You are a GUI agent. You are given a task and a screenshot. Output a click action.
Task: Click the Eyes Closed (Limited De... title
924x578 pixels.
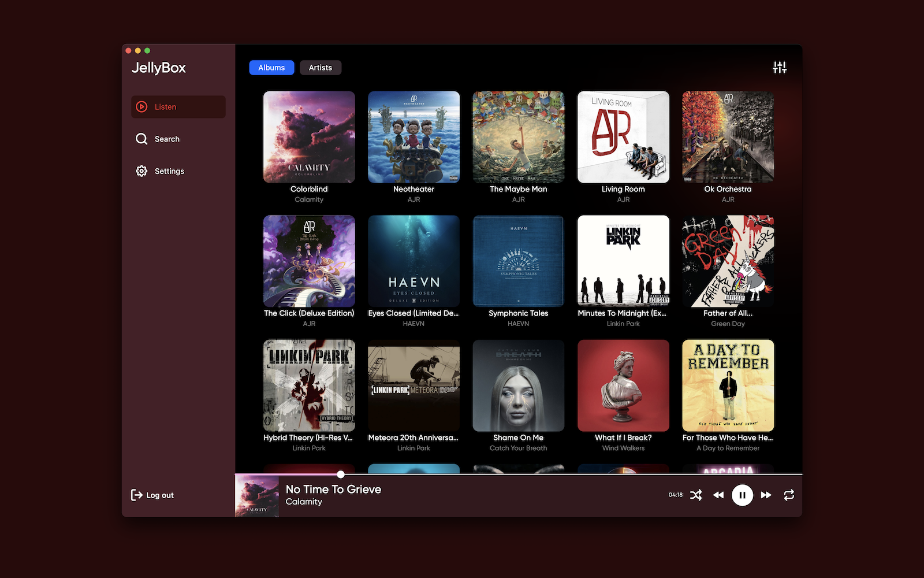pos(413,313)
